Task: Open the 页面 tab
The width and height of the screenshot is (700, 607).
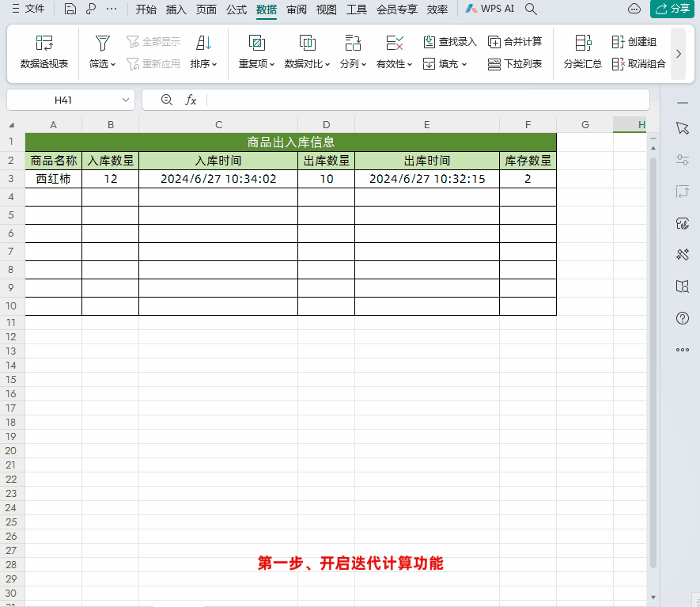Action: (206, 9)
